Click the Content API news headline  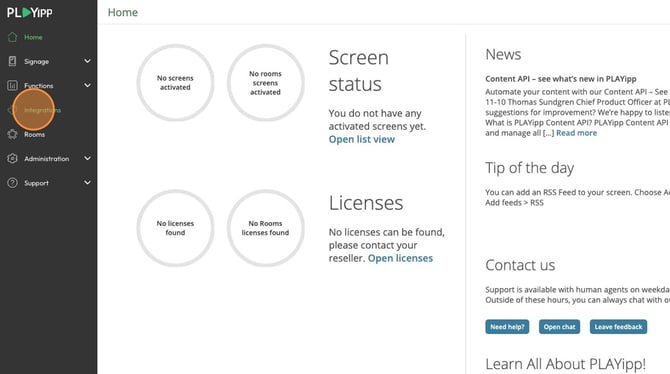tap(561, 79)
